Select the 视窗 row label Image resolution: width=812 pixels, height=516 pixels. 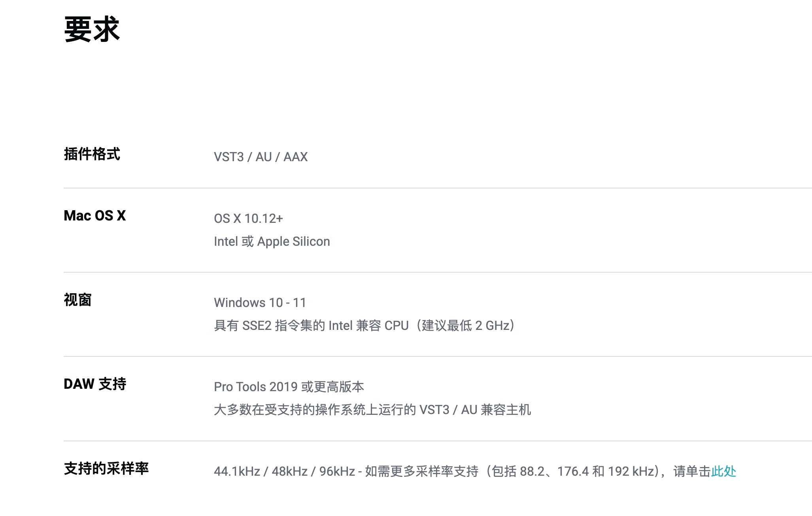(x=77, y=299)
